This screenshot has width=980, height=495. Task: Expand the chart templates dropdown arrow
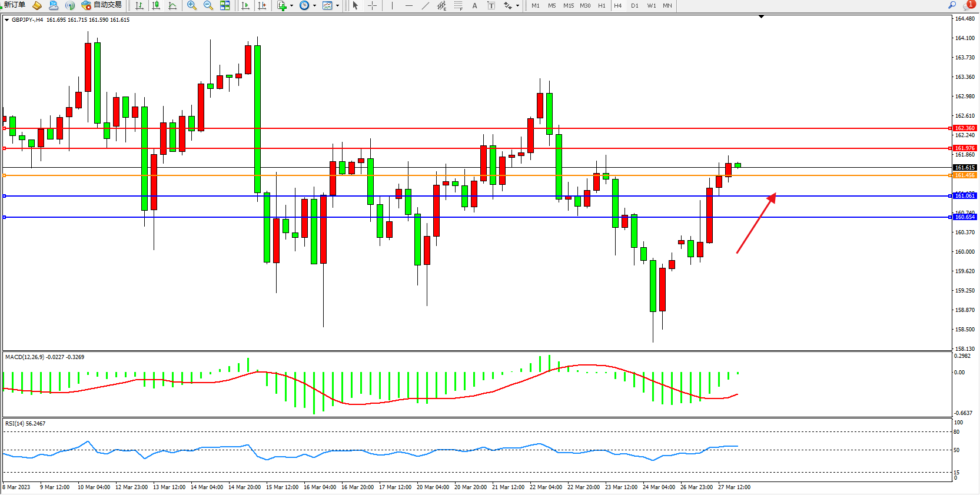tap(337, 6)
